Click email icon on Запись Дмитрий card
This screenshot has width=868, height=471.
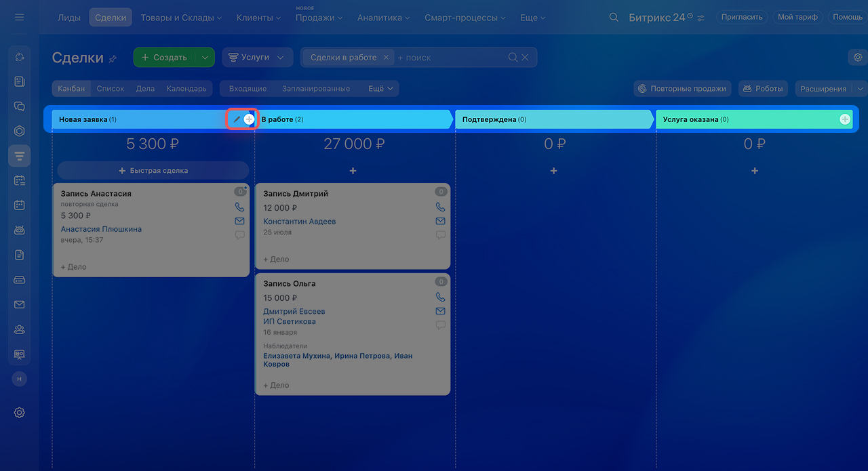pyautogui.click(x=441, y=221)
